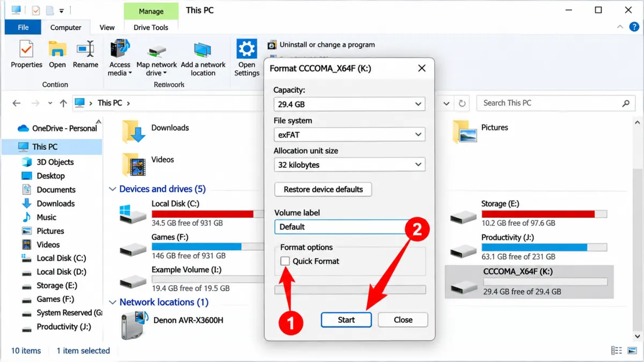The height and width of the screenshot is (362, 644).
Task: Click the Open folder ribbon icon
Action: (57, 49)
